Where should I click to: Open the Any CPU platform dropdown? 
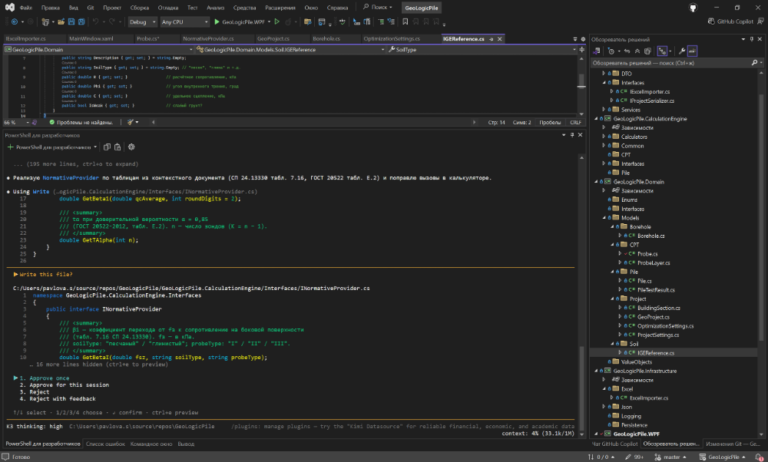185,22
